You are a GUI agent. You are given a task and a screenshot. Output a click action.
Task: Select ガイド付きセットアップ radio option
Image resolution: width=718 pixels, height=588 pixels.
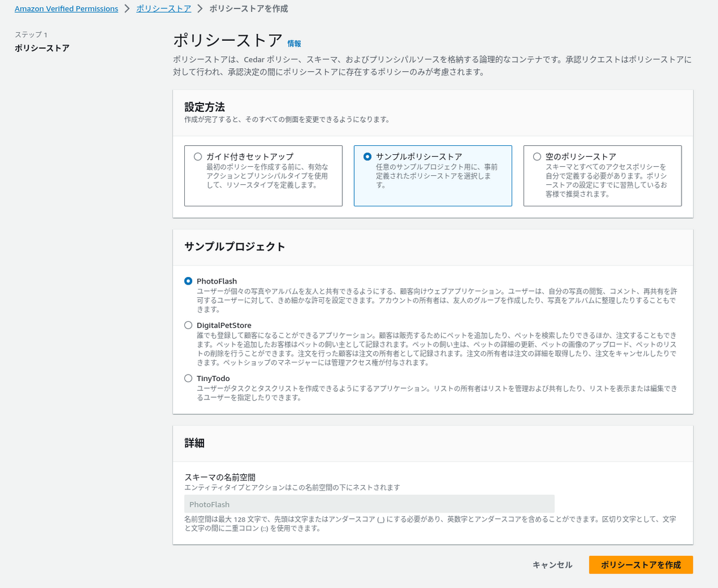point(198,157)
